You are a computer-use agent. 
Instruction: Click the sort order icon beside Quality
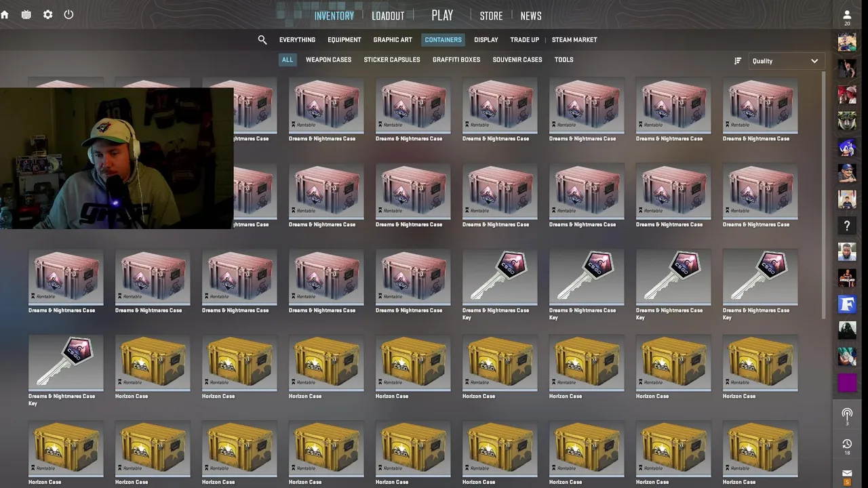point(738,61)
